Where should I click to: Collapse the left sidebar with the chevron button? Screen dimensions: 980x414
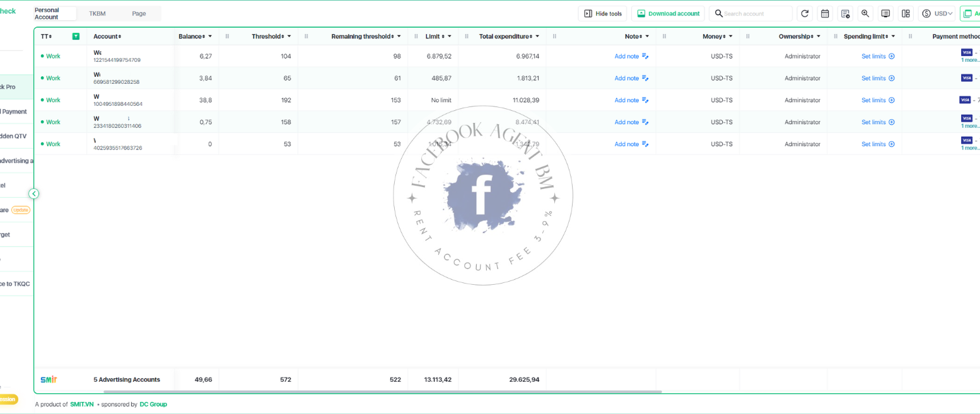coord(34,193)
